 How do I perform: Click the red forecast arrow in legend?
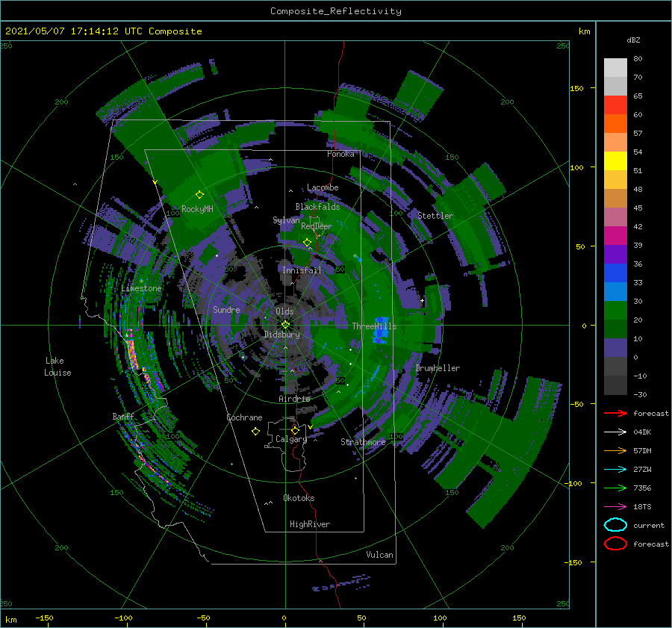coord(615,413)
